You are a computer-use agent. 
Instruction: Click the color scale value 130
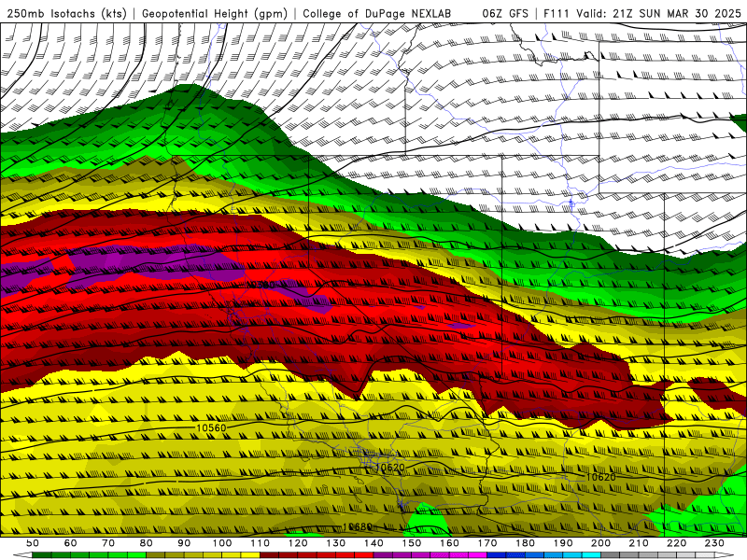coord(336,543)
